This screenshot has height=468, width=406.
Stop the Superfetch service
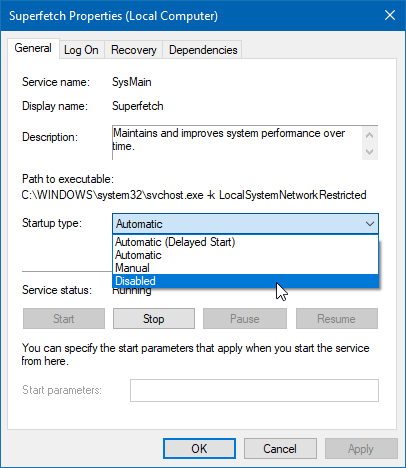click(154, 319)
